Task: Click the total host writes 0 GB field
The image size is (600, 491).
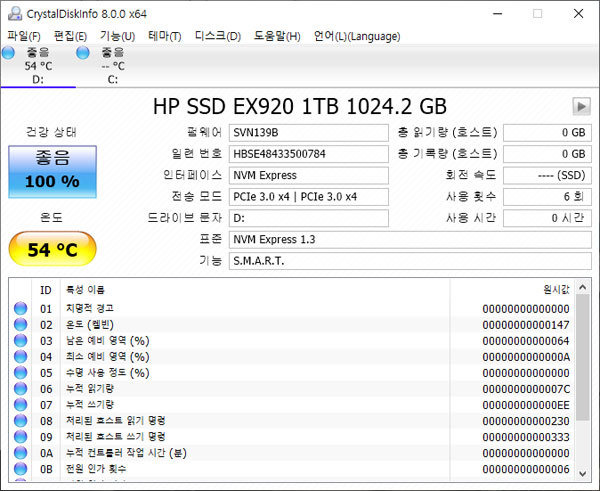Action: point(547,154)
